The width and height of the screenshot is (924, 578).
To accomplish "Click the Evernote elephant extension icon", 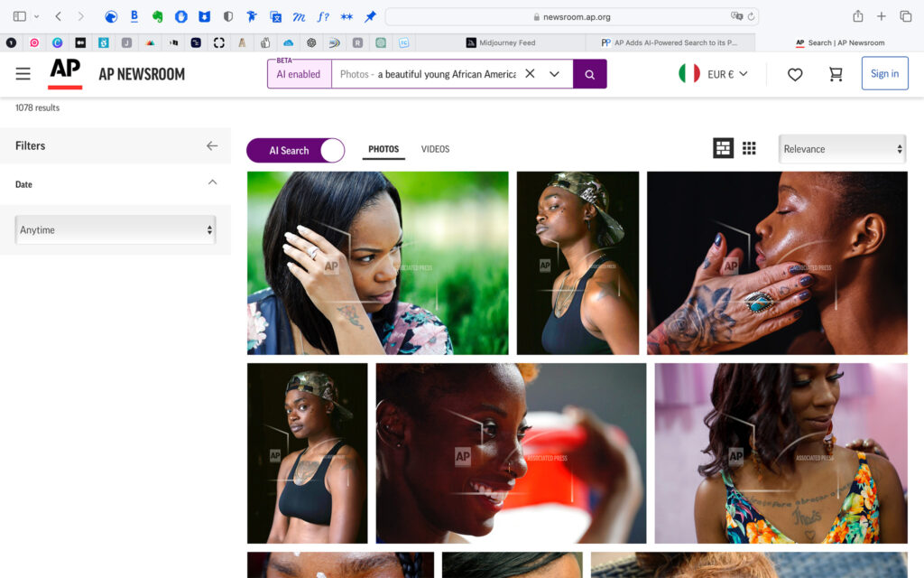I will tap(157, 16).
